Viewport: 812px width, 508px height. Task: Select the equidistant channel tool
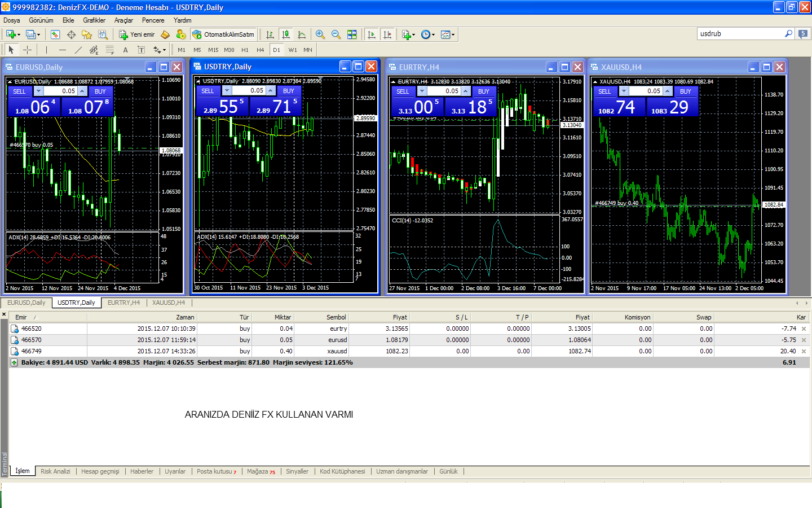point(94,50)
